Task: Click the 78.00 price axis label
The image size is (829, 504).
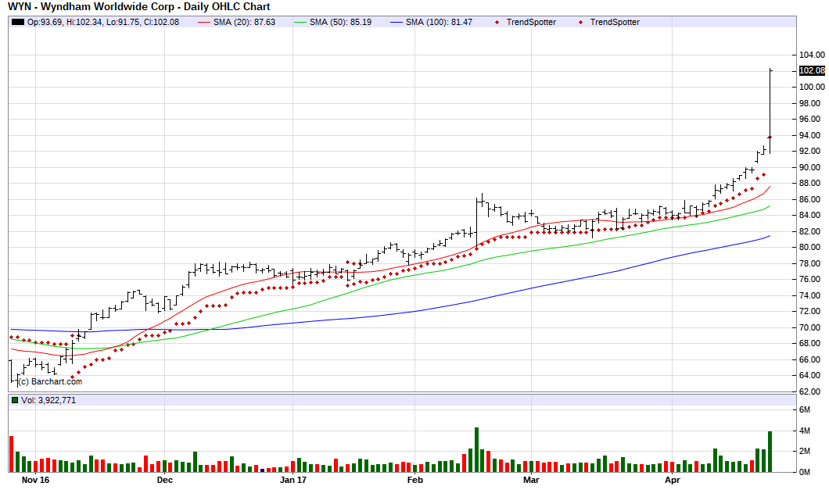Action: (812, 263)
